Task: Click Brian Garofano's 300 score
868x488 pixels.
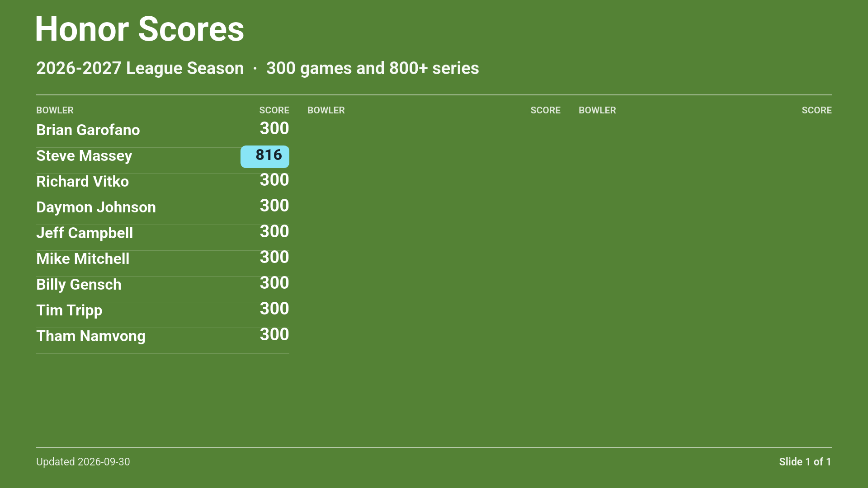Action: (274, 128)
